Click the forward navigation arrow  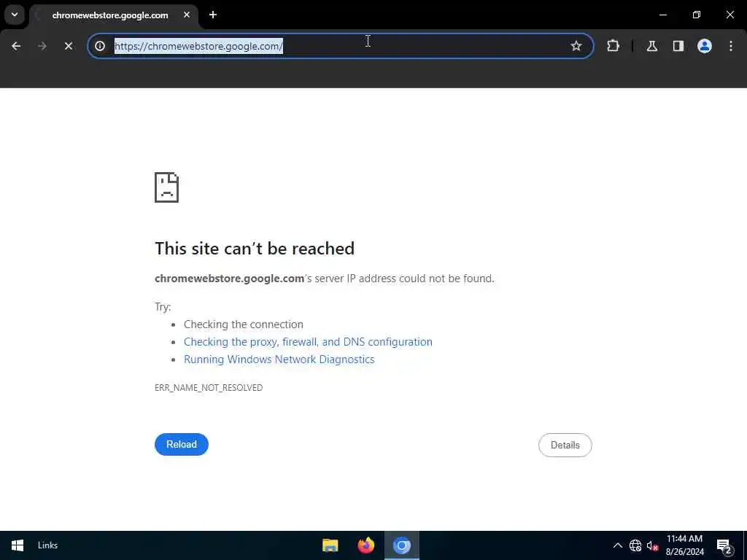(x=42, y=46)
